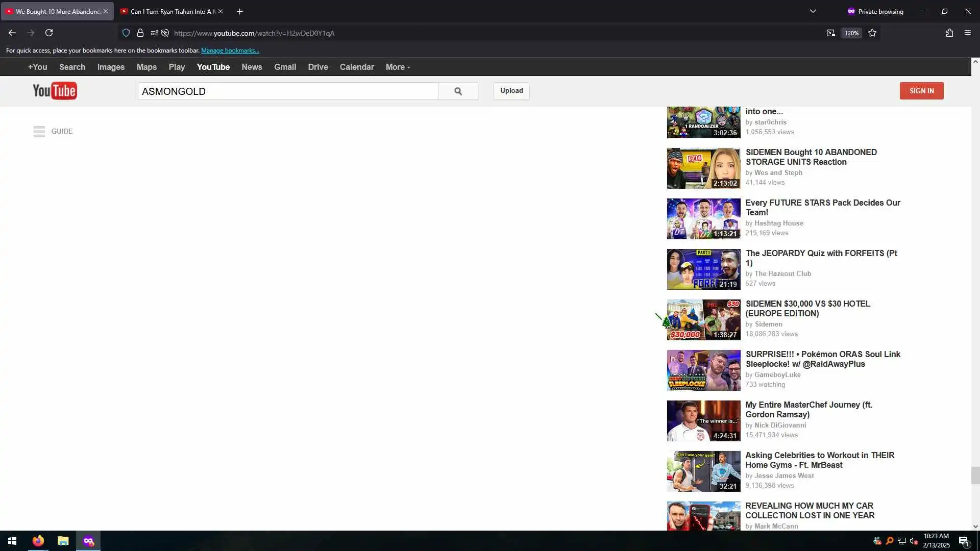Open the Manage bookmarks link

230,51
